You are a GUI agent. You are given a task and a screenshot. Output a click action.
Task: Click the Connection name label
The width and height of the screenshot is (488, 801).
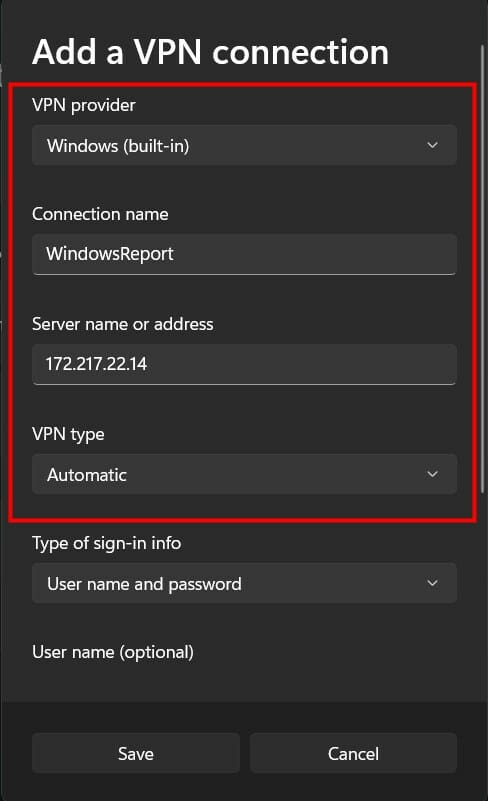(x=100, y=214)
